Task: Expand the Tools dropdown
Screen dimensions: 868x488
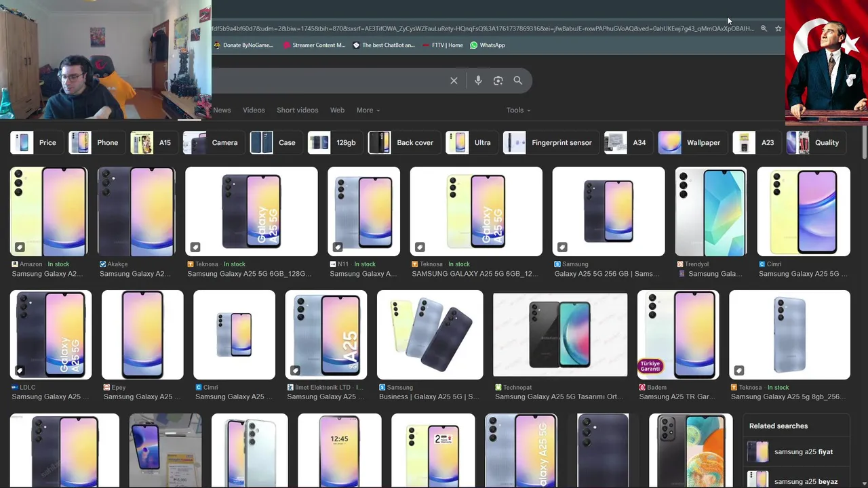Action: (518, 110)
